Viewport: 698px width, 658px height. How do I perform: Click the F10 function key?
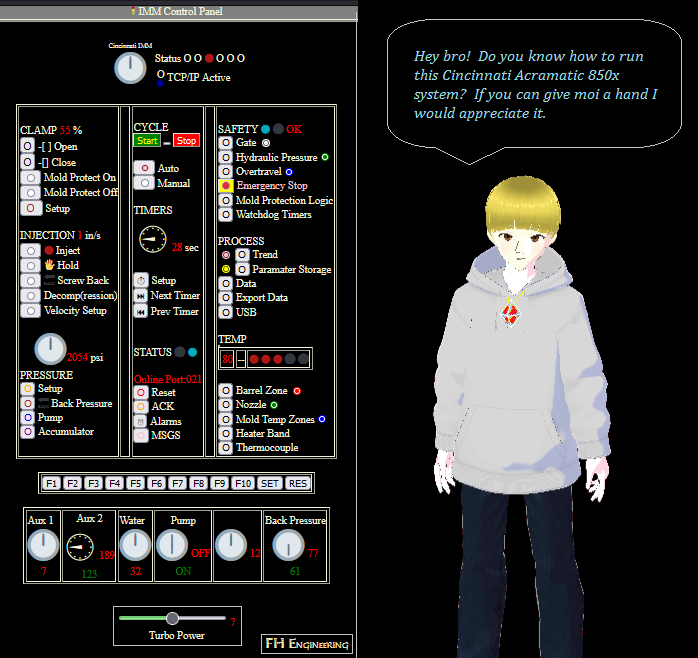[x=243, y=483]
